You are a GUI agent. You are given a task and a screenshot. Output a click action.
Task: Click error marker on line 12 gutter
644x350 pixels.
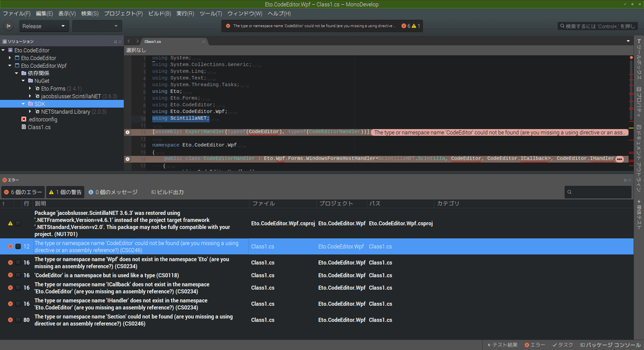click(x=128, y=132)
